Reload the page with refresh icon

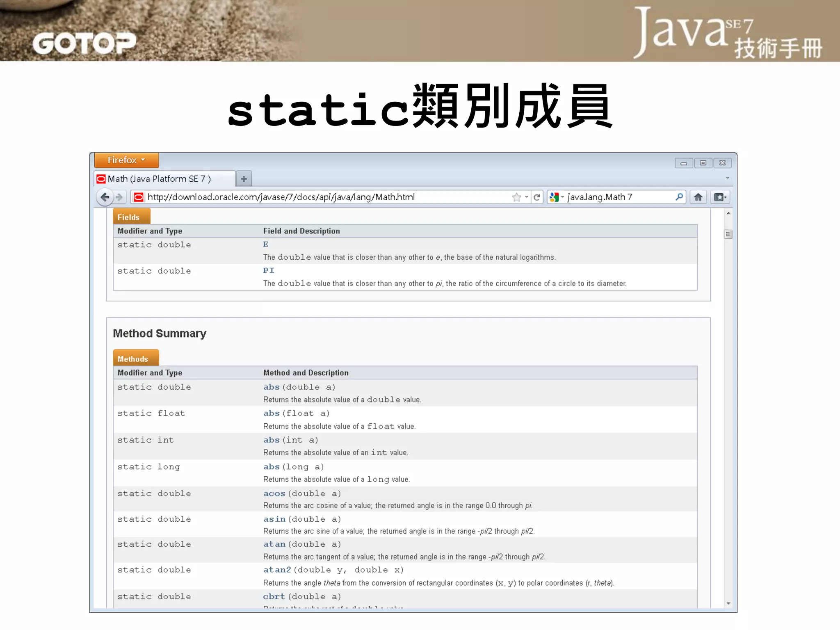pyautogui.click(x=537, y=197)
